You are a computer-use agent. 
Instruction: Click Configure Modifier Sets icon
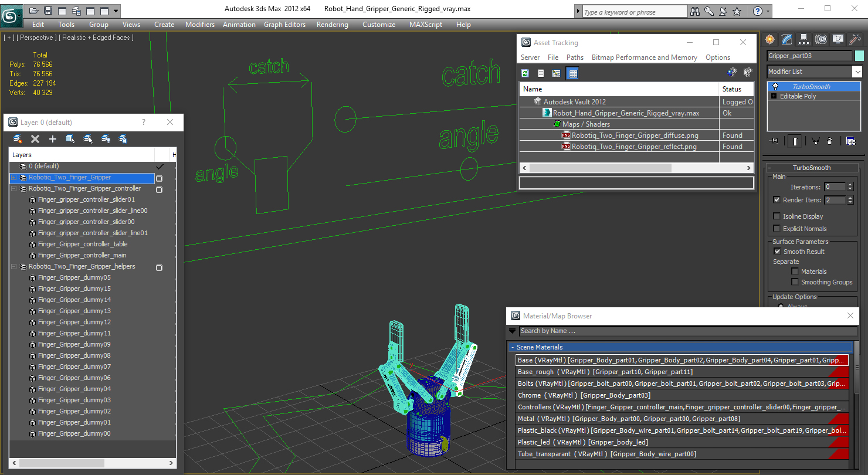[x=850, y=141]
